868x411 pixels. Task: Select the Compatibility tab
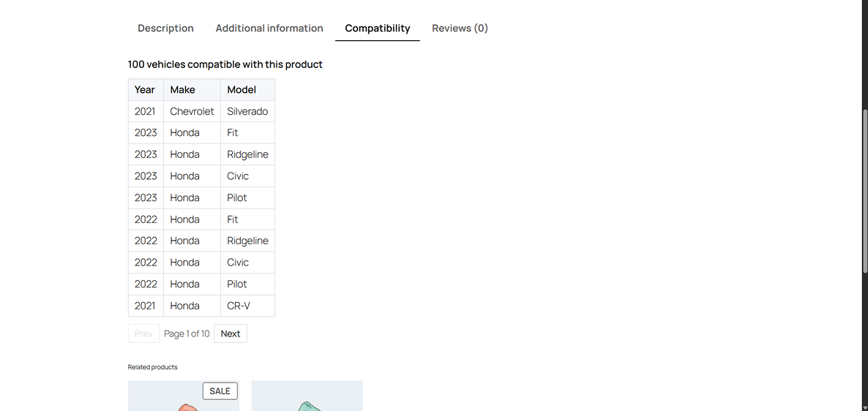378,29
